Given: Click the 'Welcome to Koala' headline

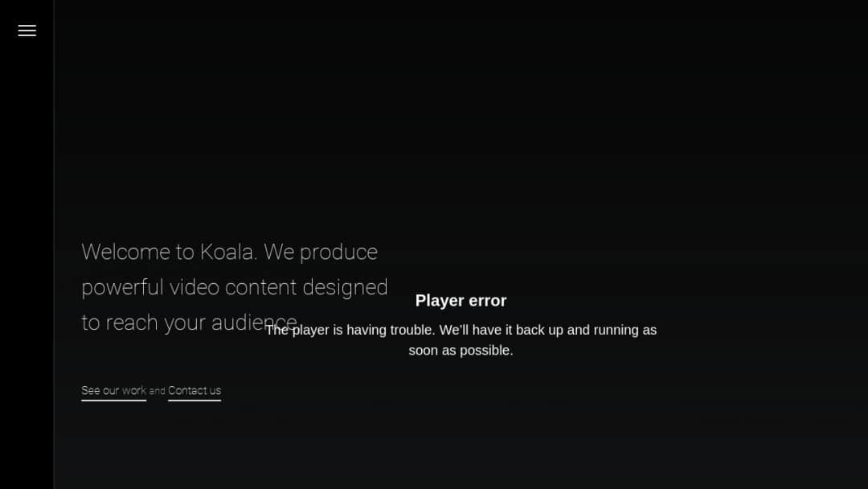Looking at the screenshot, I should 229,252.
